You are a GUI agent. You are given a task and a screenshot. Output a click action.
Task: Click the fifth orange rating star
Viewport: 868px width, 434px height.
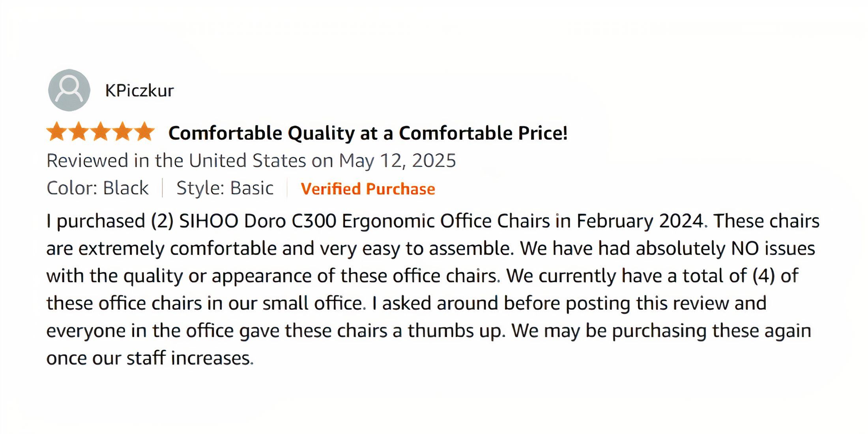click(144, 132)
